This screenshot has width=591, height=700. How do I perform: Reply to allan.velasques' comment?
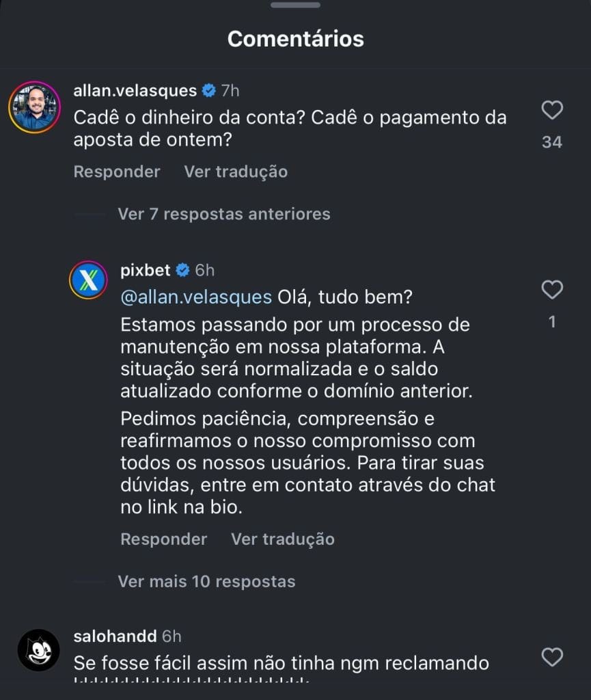point(116,172)
